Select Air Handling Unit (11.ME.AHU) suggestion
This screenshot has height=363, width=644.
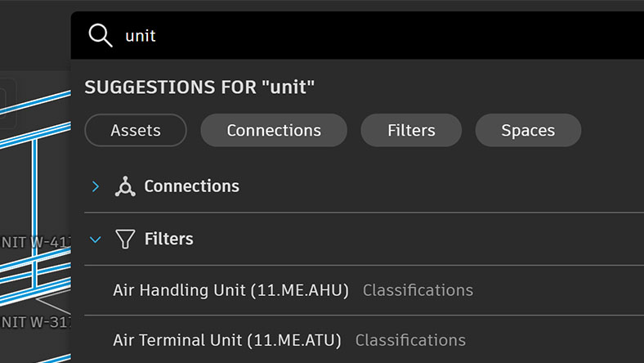coord(230,290)
